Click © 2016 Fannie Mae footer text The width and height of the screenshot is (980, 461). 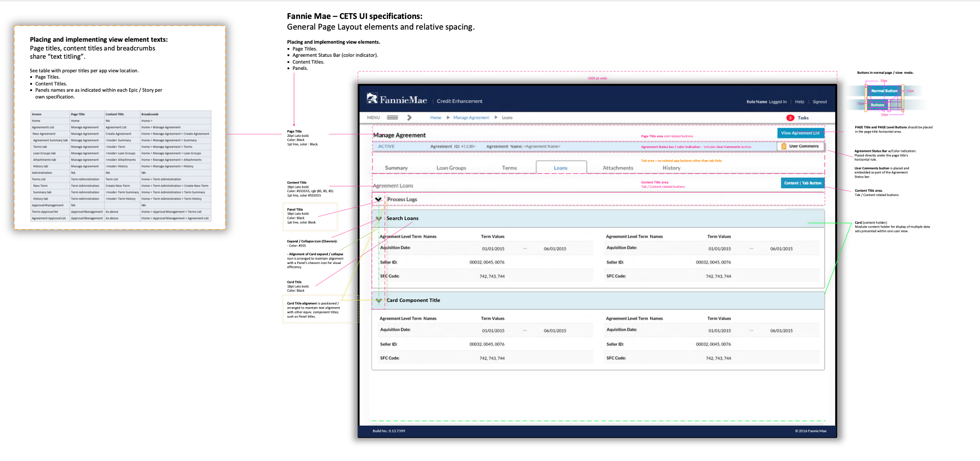click(x=811, y=431)
